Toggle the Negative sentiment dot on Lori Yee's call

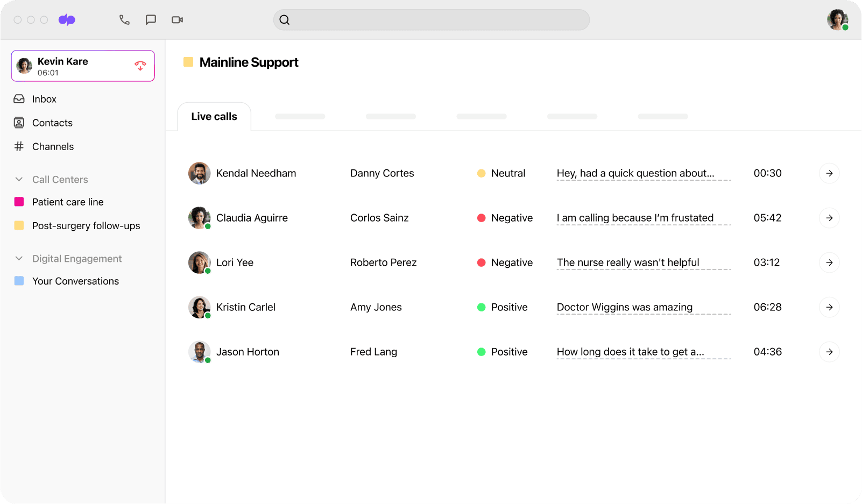481,262
